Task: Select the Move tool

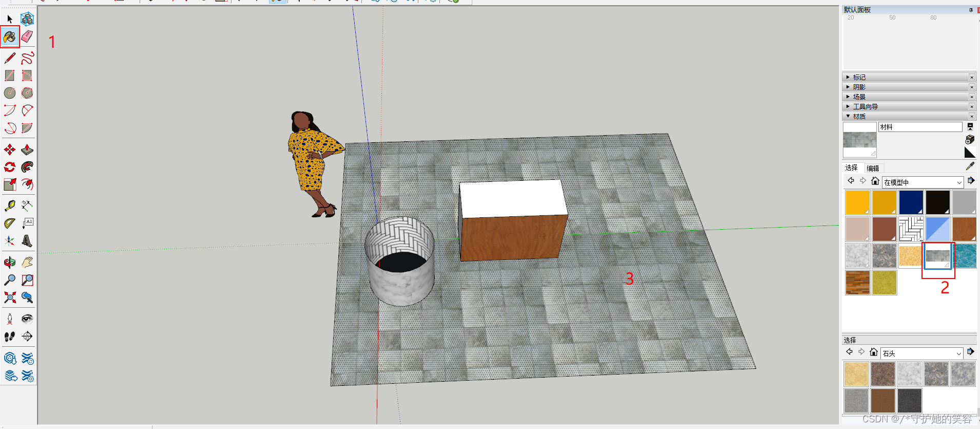Action: coord(10,150)
